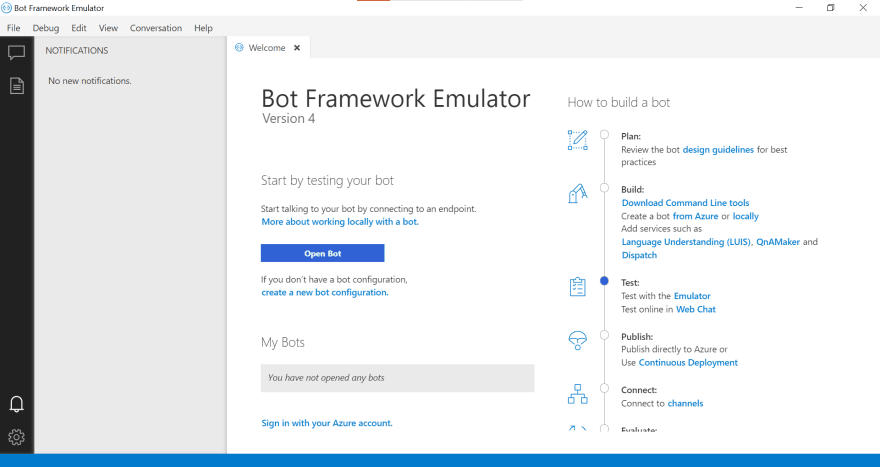Screen dimensions: 880x467
Task: Click the Open Bot button
Action: click(x=323, y=253)
